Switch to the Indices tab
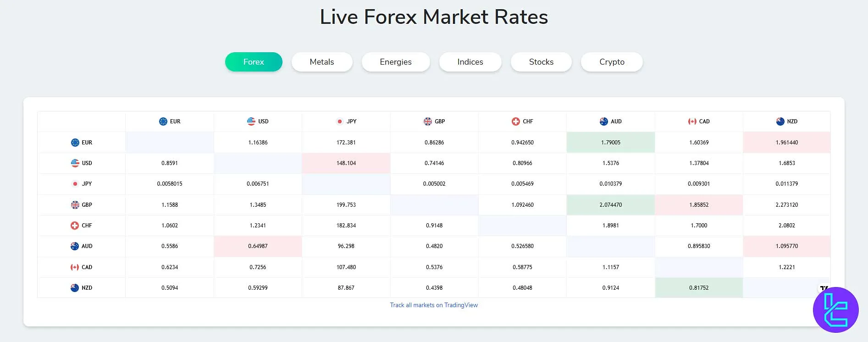This screenshot has width=868, height=342. pos(470,62)
